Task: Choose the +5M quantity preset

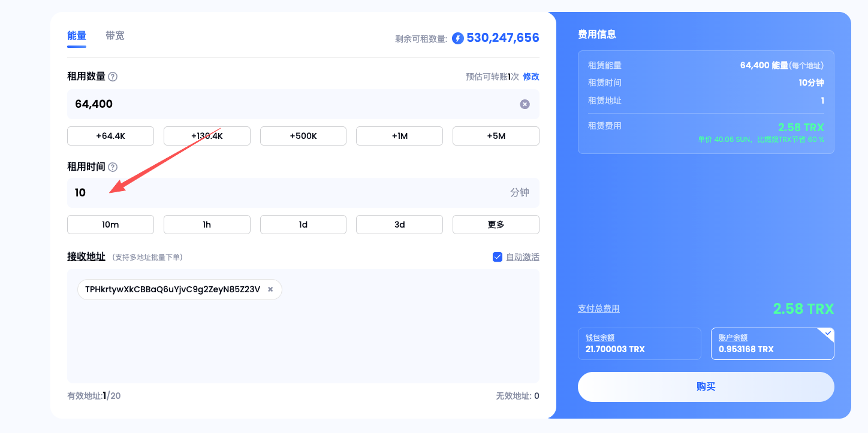Action: click(496, 136)
